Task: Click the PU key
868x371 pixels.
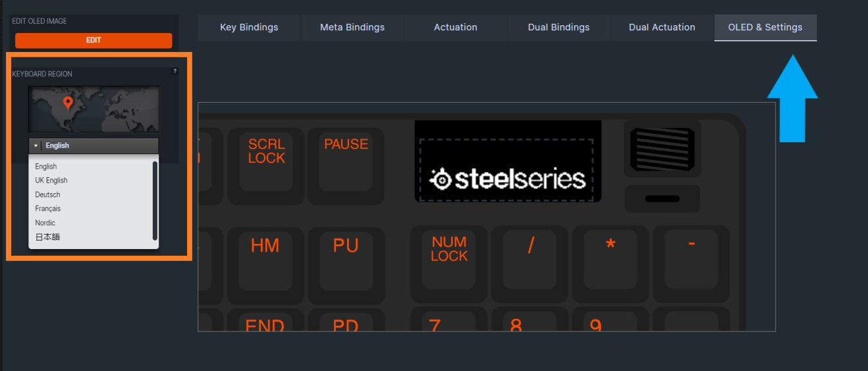Action: coord(346,257)
